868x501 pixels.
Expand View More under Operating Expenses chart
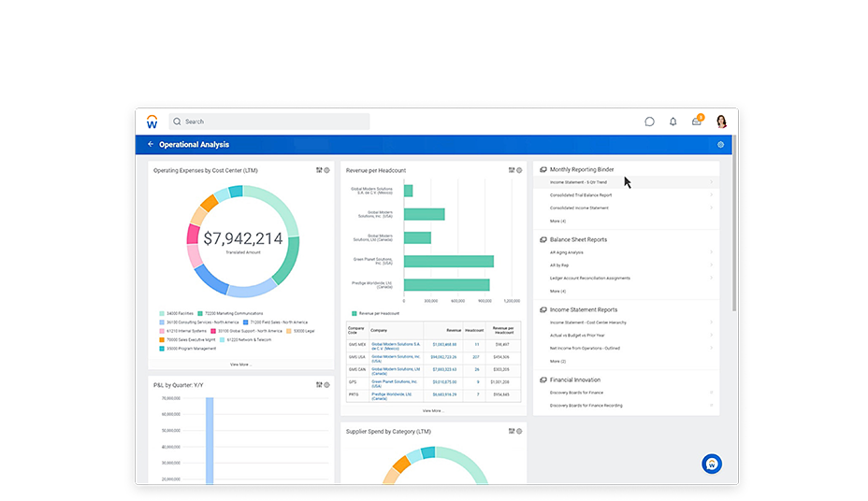pos(240,365)
